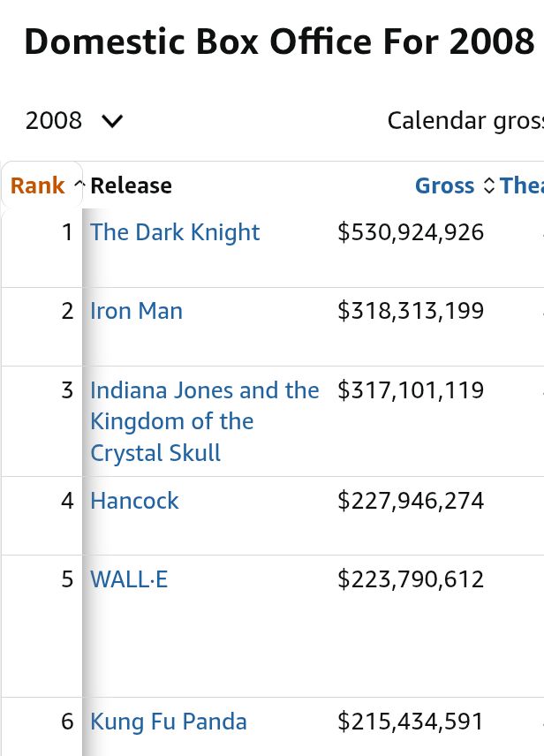Click Iron Man gross value $318,313,199
The width and height of the screenshot is (544, 756).
(411, 311)
